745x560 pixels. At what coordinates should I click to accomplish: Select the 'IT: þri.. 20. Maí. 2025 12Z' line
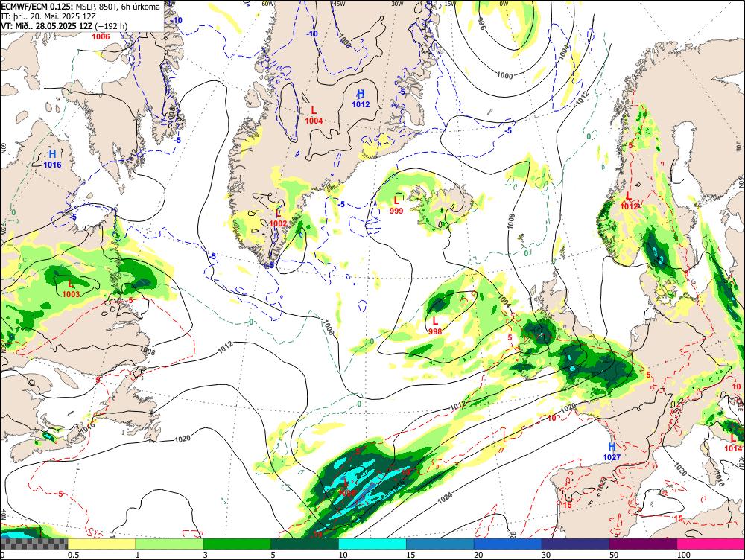click(x=48, y=16)
